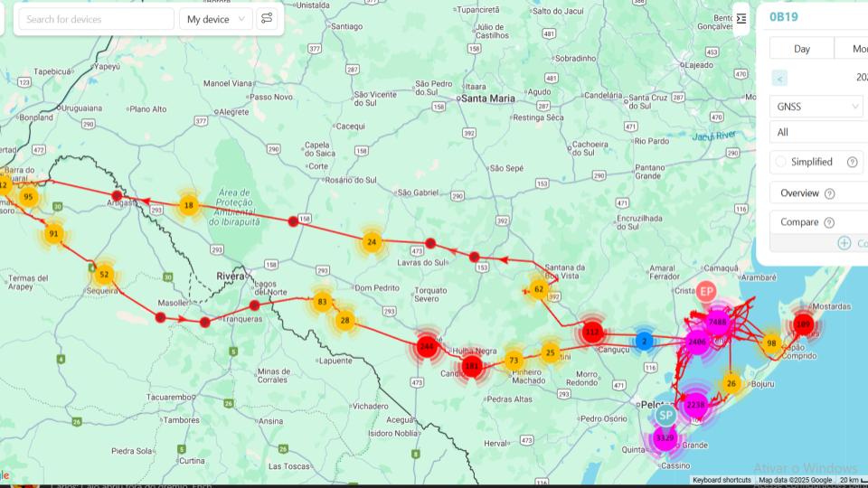Click the 0B19 device title

782,16
